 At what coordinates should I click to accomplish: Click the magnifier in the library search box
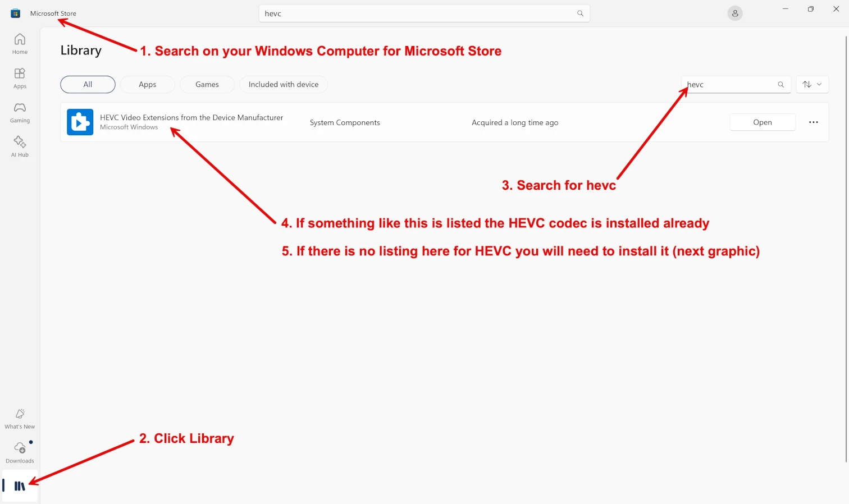coord(780,84)
